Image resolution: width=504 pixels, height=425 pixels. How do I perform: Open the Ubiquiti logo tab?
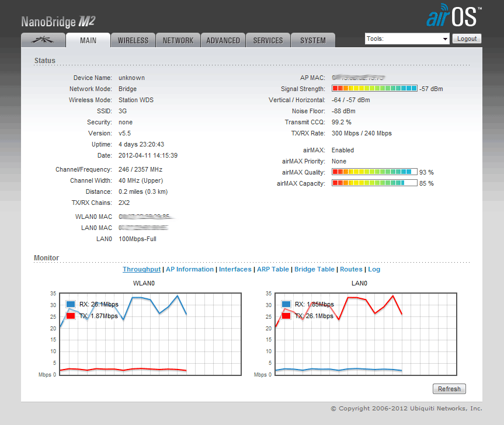[43, 40]
